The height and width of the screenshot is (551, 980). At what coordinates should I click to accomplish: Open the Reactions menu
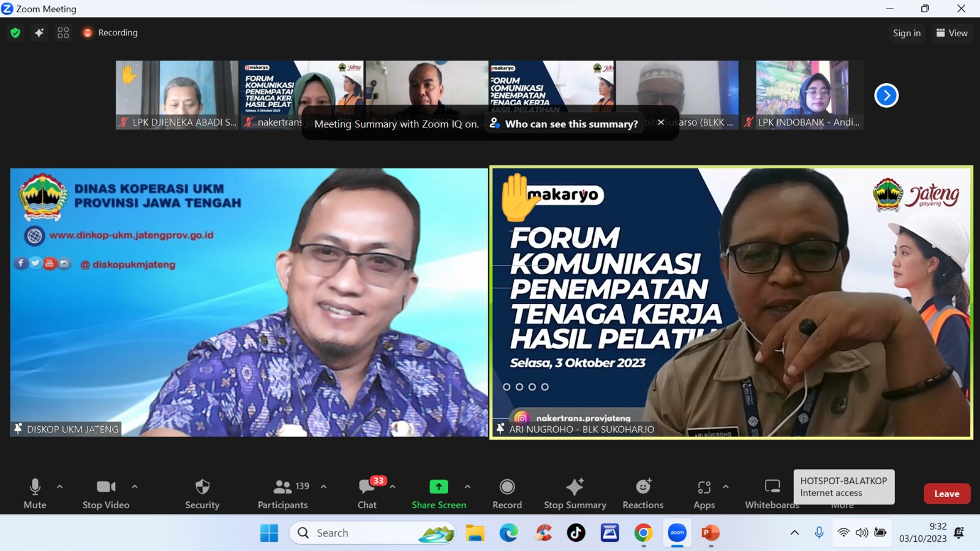pyautogui.click(x=643, y=493)
